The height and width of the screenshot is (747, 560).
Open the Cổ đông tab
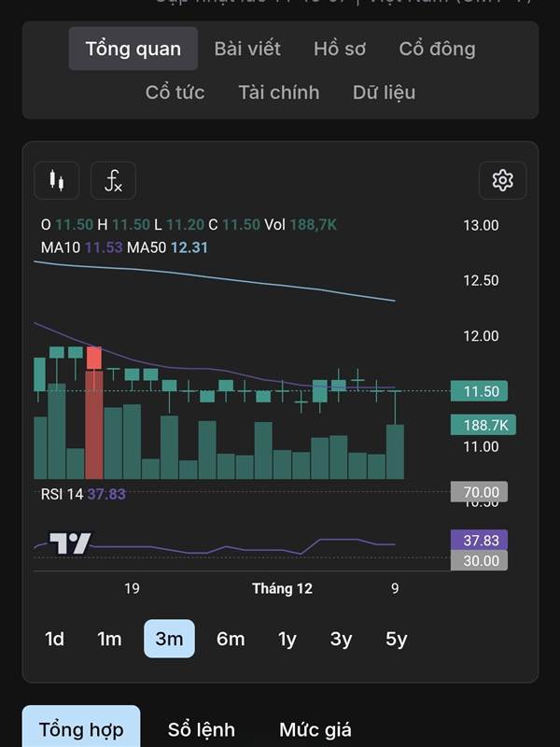click(x=437, y=49)
